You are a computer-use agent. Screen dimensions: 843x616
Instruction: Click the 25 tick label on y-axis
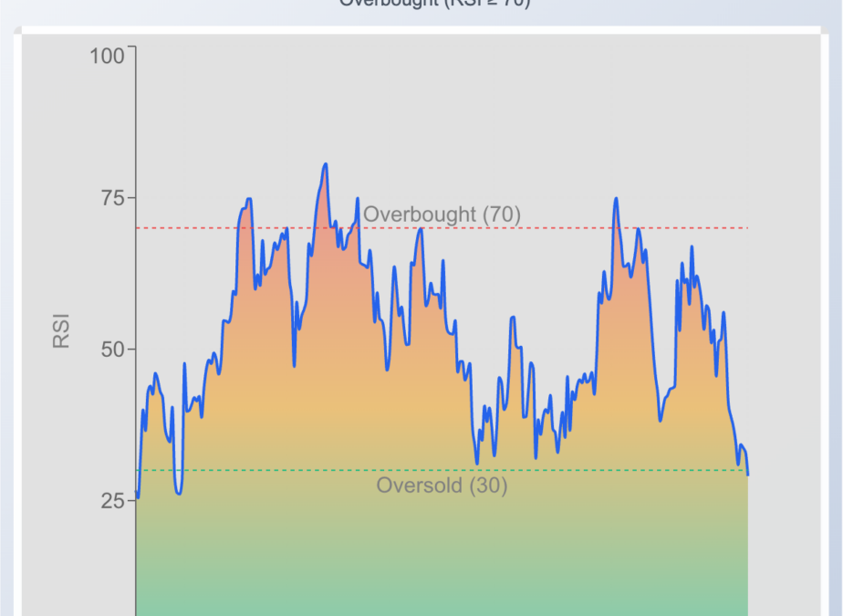(x=112, y=501)
